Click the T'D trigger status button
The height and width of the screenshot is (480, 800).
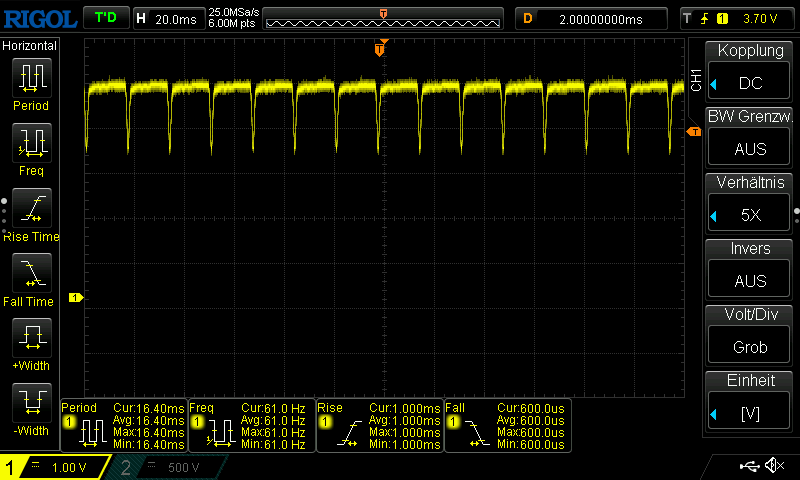point(105,18)
